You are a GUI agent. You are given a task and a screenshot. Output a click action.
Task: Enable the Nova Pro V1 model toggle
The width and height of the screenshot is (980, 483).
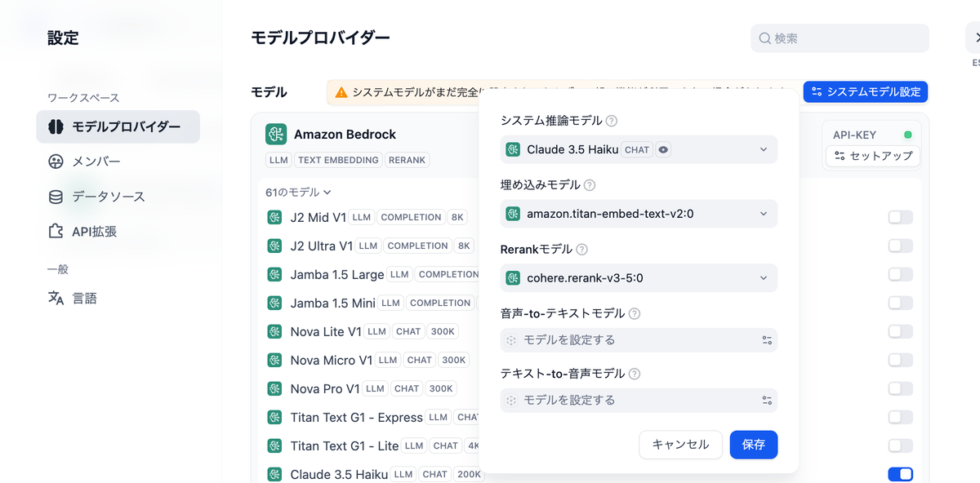pos(900,388)
